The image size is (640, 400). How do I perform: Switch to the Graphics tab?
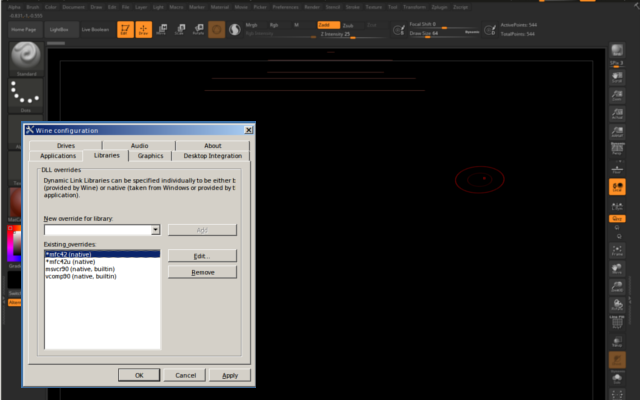(x=150, y=156)
